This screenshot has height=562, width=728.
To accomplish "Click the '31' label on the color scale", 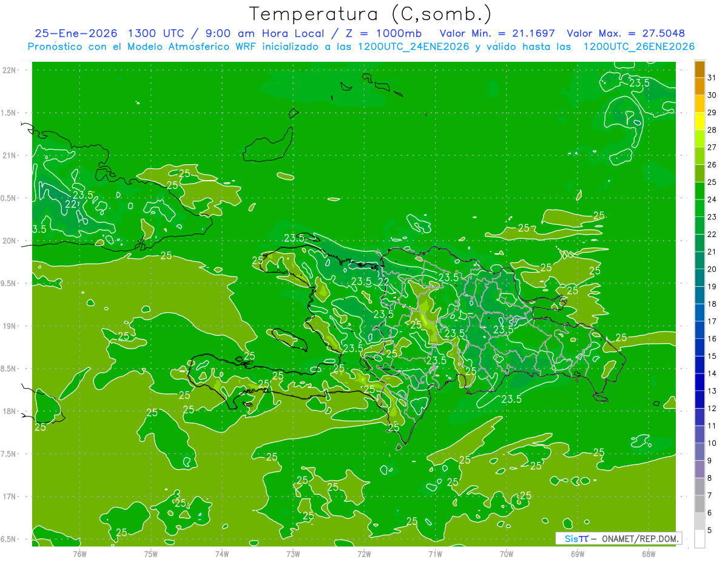I will [712, 77].
